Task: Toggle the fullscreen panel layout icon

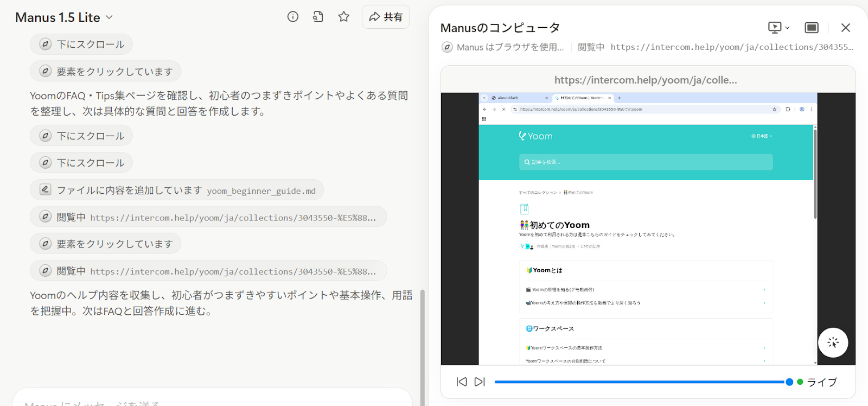Action: click(812, 28)
